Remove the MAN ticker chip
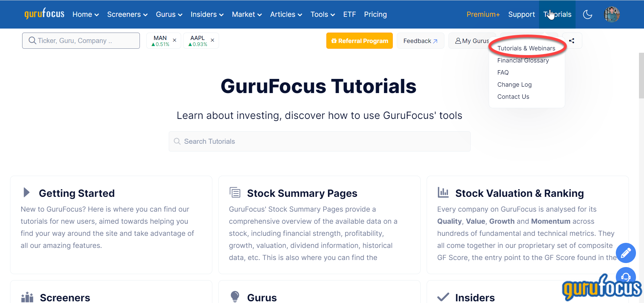644x303 pixels. tap(174, 40)
